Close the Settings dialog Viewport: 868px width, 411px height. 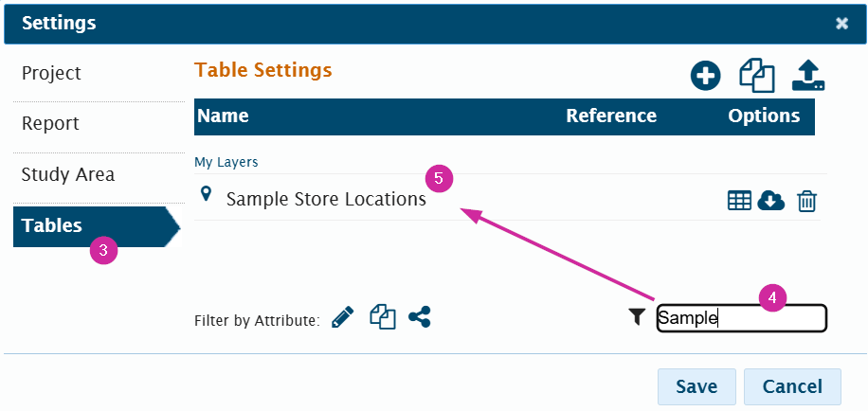[841, 23]
